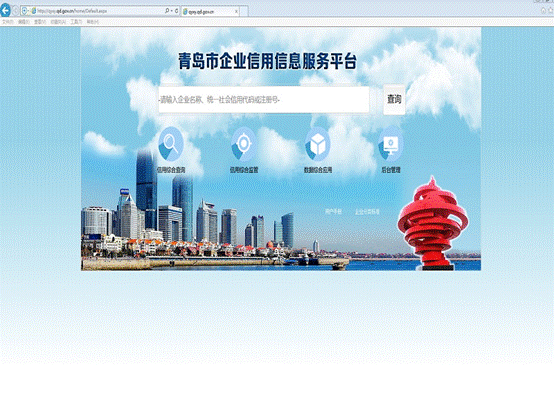
Task: Open the 文件 menu
Action: 8,22
